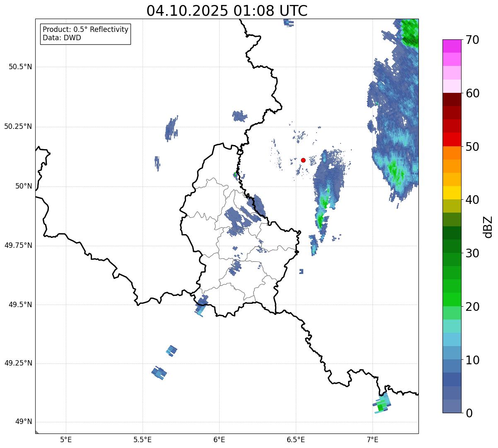Click 'Product: 0.5° Reflectivity' text
Viewport: 498px width, 448px height.
click(x=86, y=30)
